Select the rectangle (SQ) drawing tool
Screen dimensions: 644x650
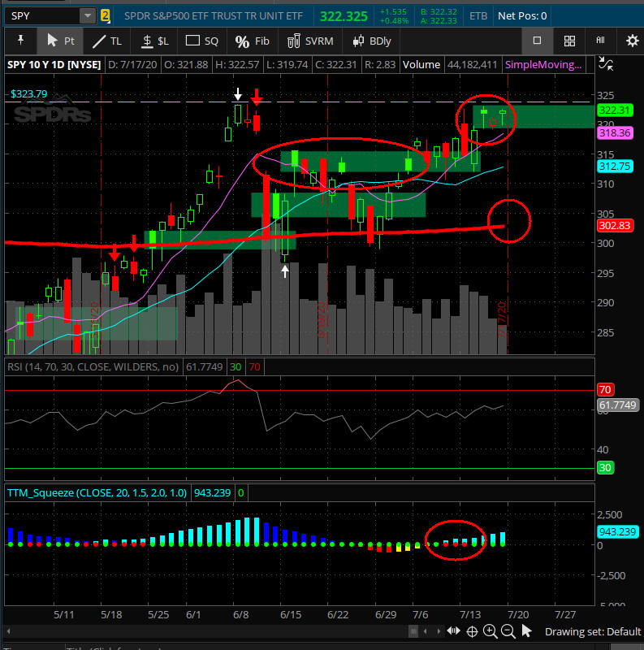202,41
